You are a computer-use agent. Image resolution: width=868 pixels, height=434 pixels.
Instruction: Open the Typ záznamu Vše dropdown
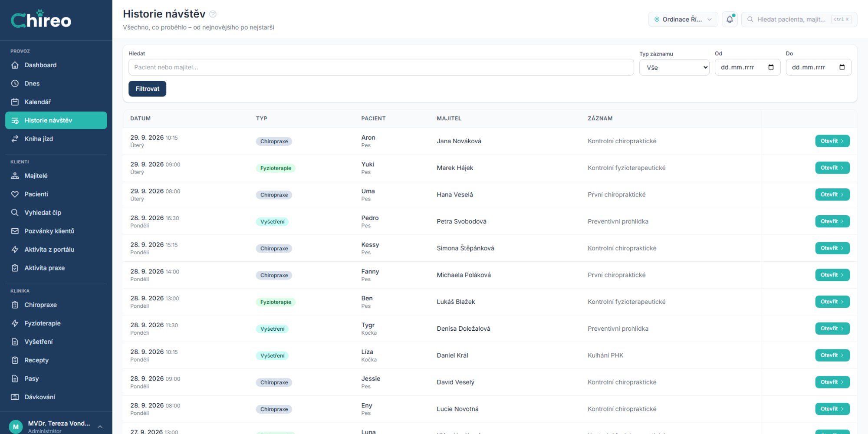click(674, 67)
